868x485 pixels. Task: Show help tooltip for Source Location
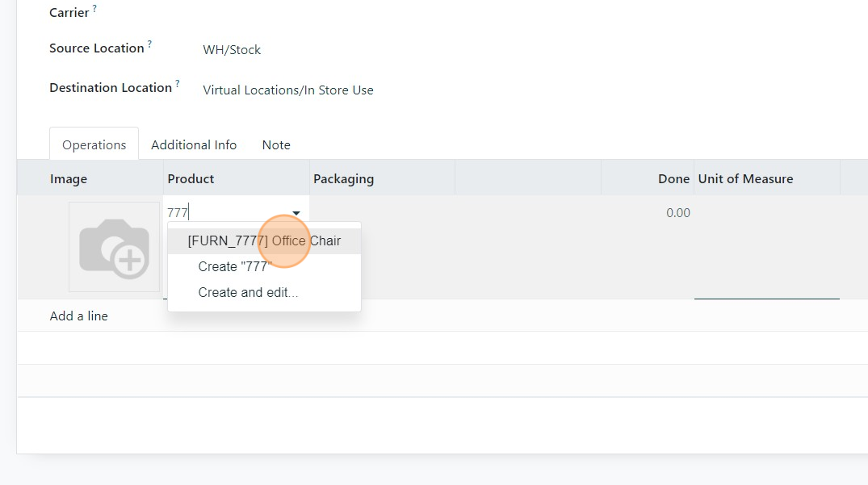click(149, 43)
